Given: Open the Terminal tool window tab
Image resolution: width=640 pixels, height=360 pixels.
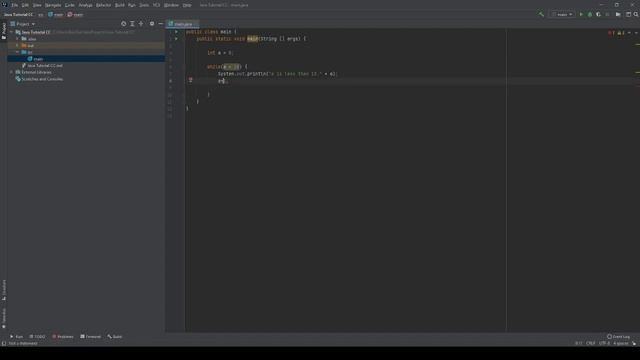Looking at the screenshot, I should [x=91, y=337].
